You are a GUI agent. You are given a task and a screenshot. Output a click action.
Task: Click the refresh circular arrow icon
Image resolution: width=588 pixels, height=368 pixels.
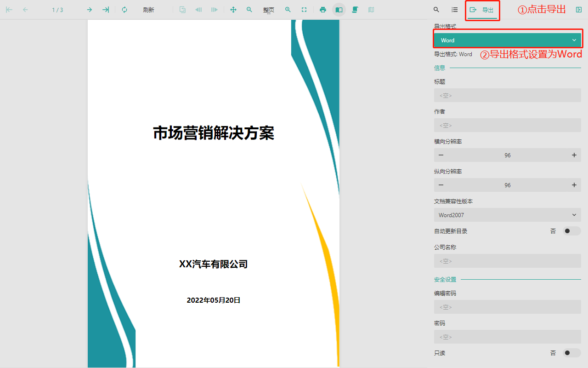pyautogui.click(x=124, y=10)
